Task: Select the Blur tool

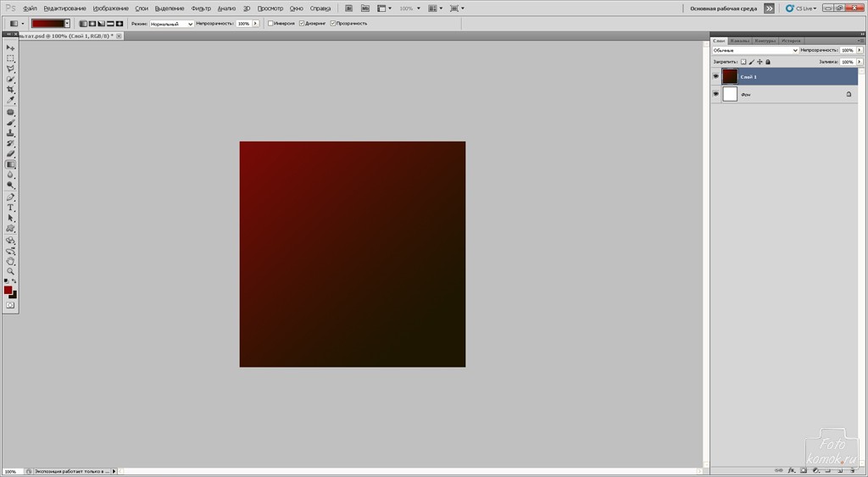Action: pos(10,175)
